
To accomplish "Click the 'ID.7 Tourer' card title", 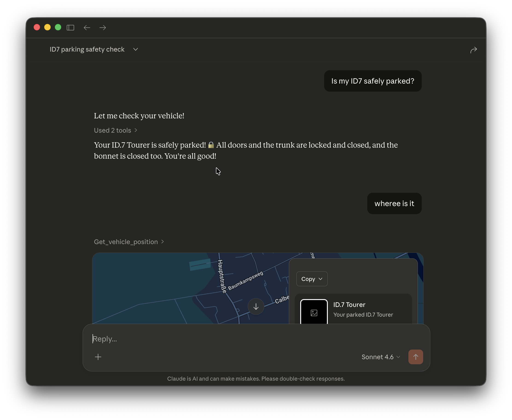I will point(349,305).
